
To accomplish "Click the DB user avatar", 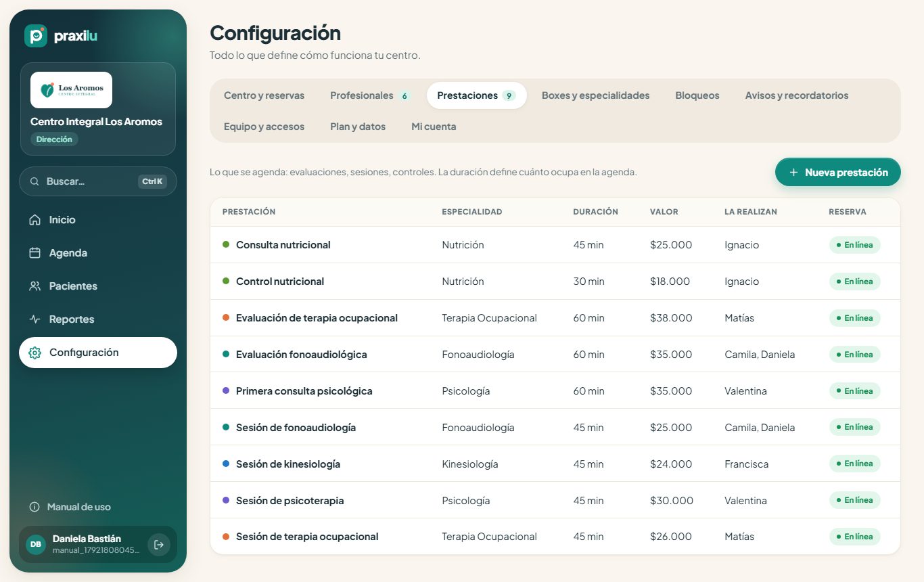I will point(36,545).
